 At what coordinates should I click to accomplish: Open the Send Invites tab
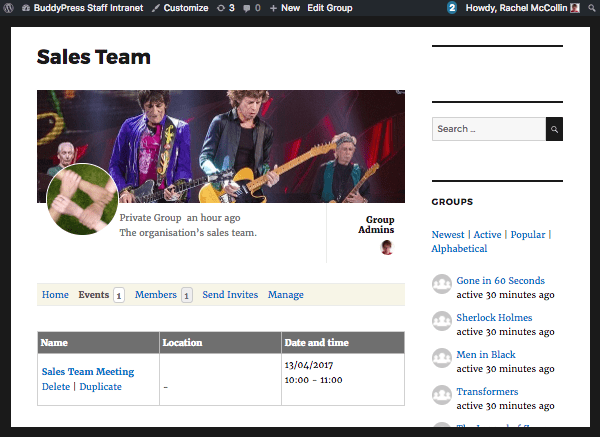230,295
